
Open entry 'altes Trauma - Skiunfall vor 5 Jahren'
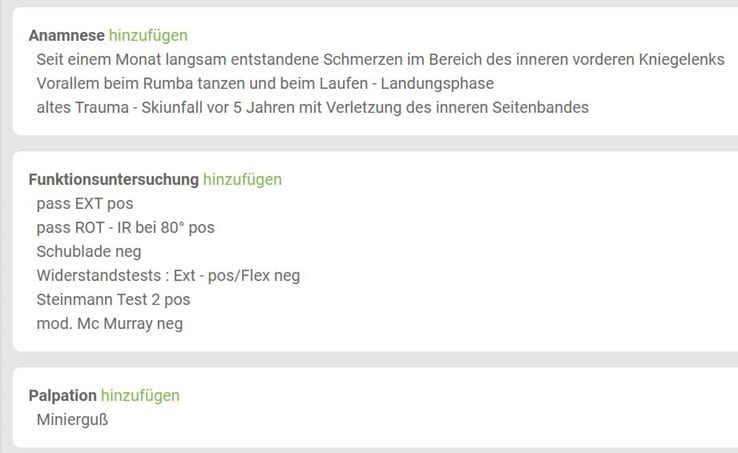point(313,107)
